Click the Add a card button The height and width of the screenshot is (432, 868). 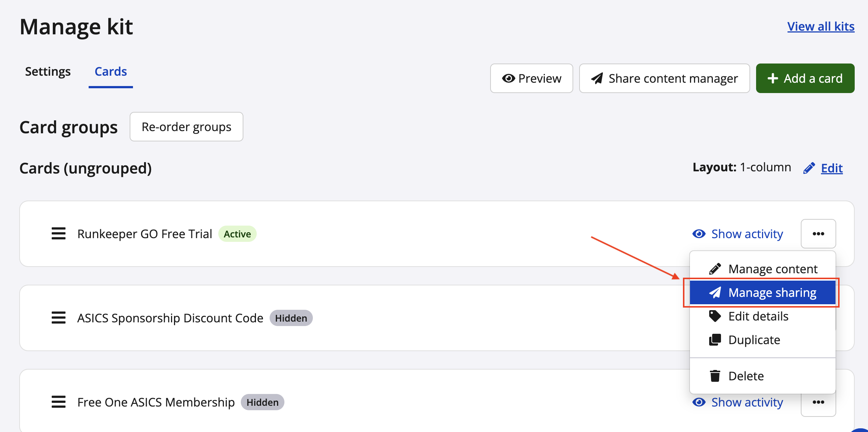tap(805, 78)
